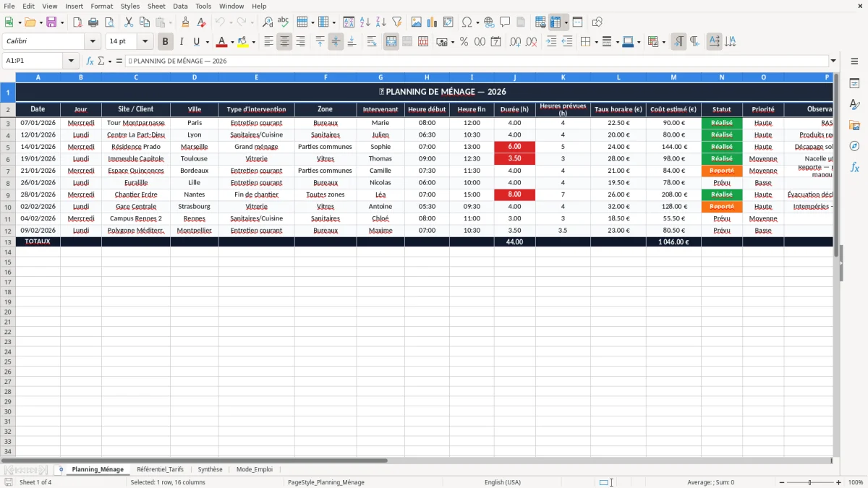Switch to the Référentiel_Tarifs sheet tab
This screenshot has height=488, width=868.
click(x=160, y=469)
